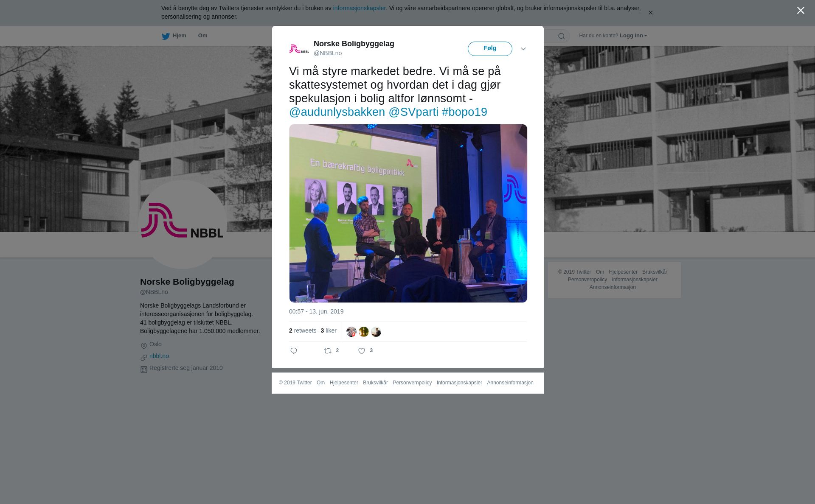Image resolution: width=815 pixels, height=504 pixels.
Task: Open NBBL small avatar in tweet header
Action: pyautogui.click(x=299, y=49)
